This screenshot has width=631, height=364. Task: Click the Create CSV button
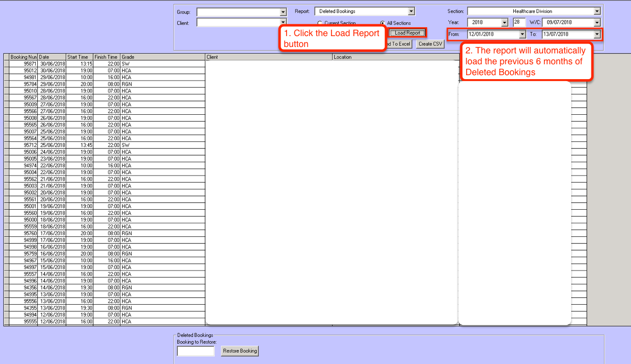[430, 44]
